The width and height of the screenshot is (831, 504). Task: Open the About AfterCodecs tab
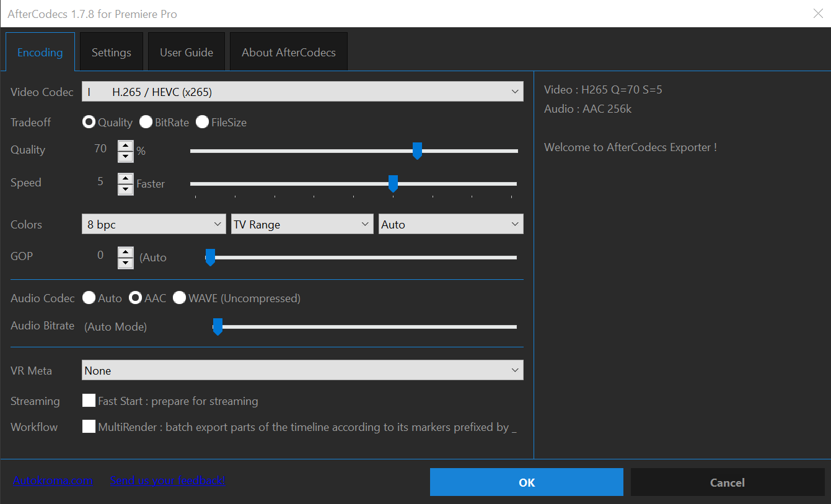pyautogui.click(x=288, y=52)
